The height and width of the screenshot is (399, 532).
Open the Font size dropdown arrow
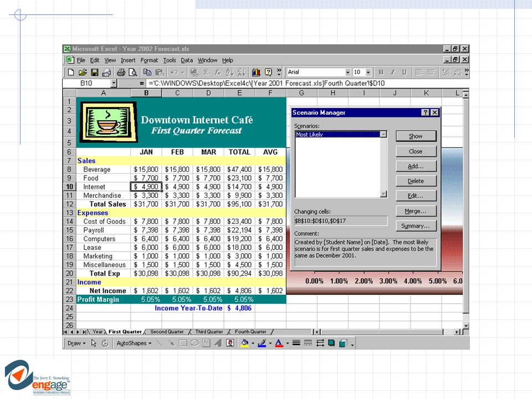(x=368, y=72)
